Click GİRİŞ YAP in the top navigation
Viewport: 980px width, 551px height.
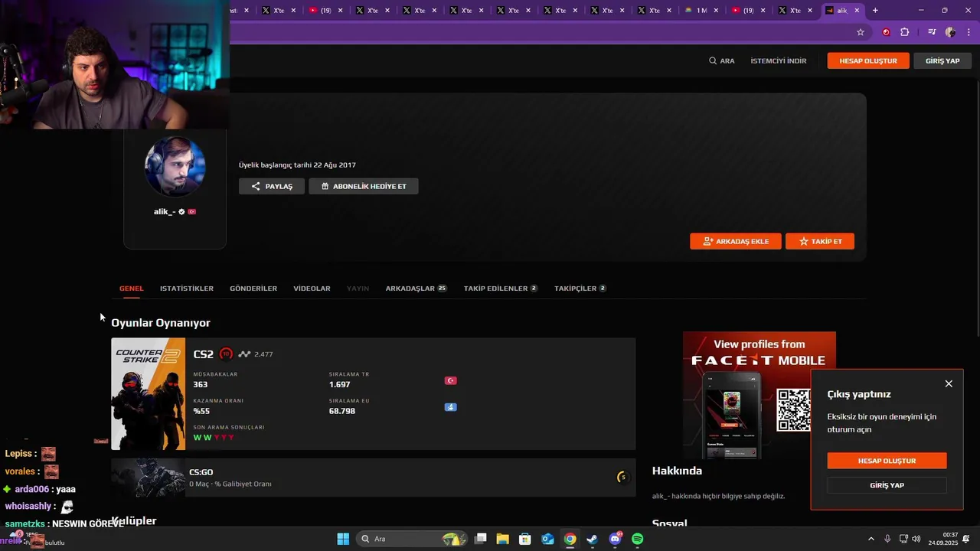[x=942, y=60]
